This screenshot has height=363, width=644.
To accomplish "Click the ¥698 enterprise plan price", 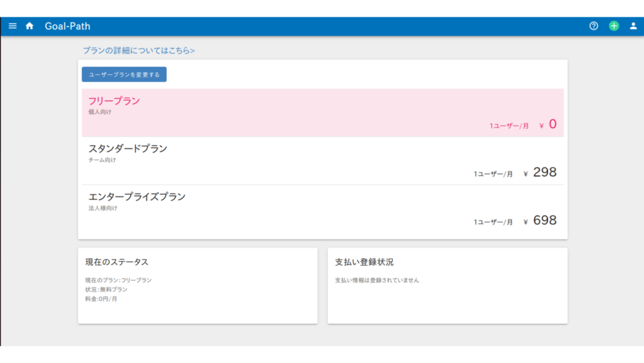I will [540, 221].
